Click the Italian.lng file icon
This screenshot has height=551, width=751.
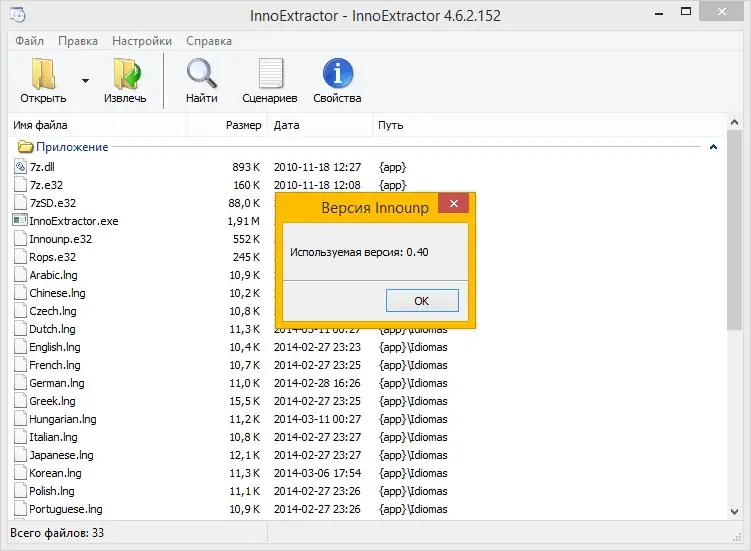20,437
